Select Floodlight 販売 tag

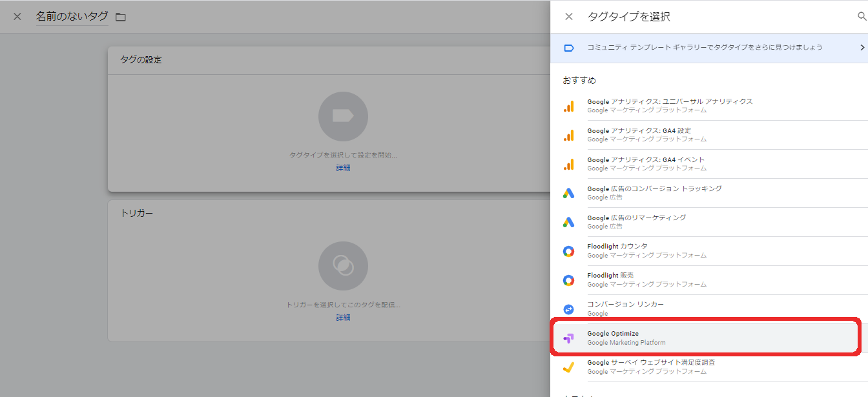pyautogui.click(x=709, y=280)
